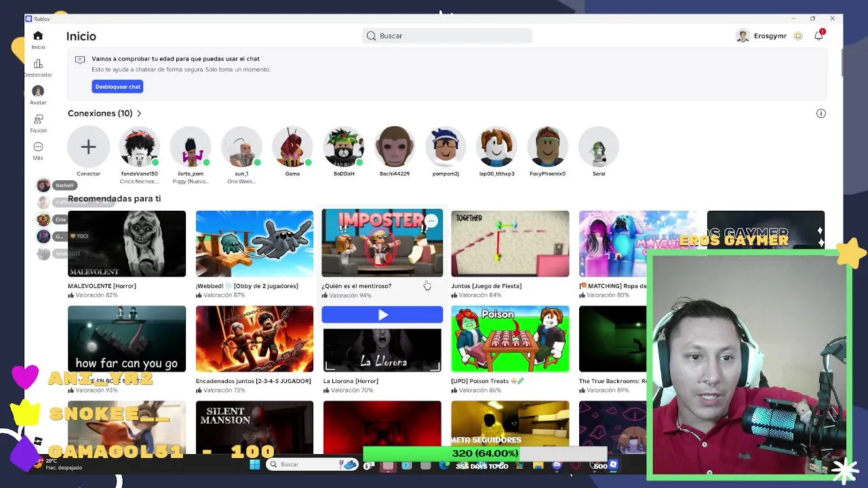Click the info icon beside Conexiones

[x=821, y=113]
